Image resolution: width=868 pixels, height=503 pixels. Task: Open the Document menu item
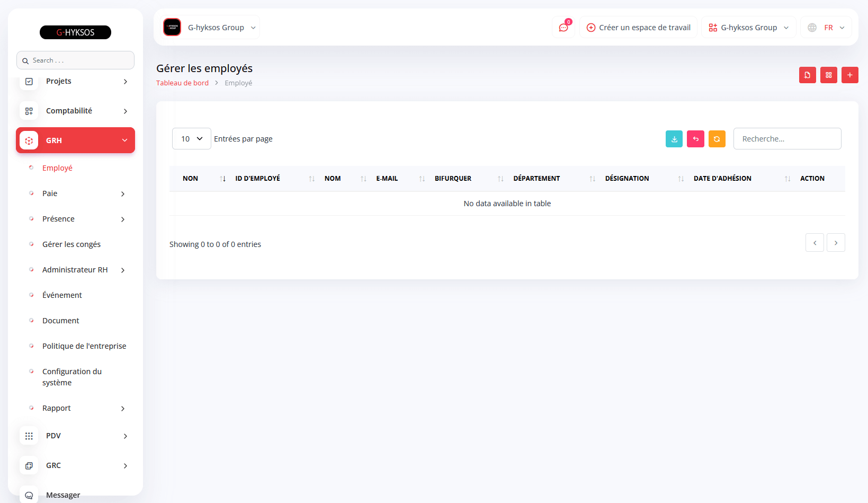pos(61,321)
